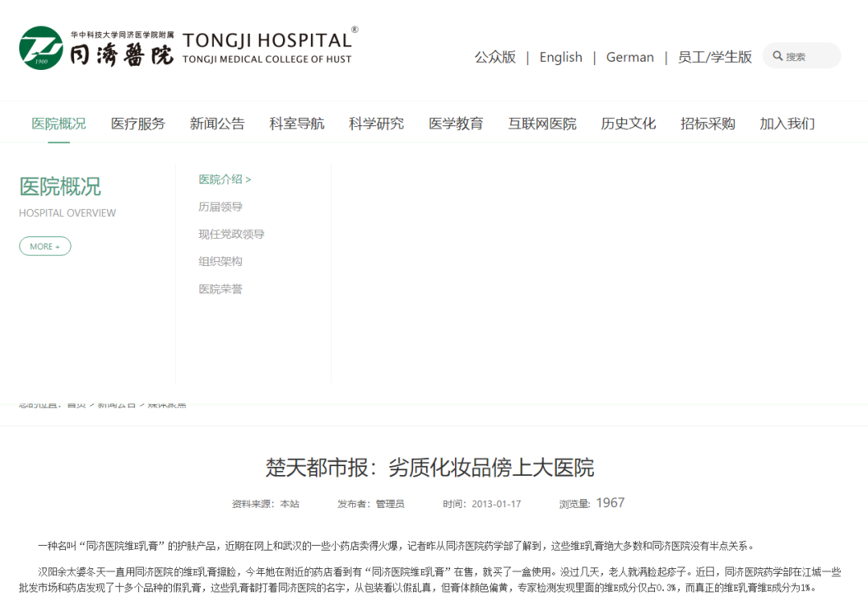Select the 医院概况 navigation tab
The height and width of the screenshot is (606, 868).
tap(58, 123)
